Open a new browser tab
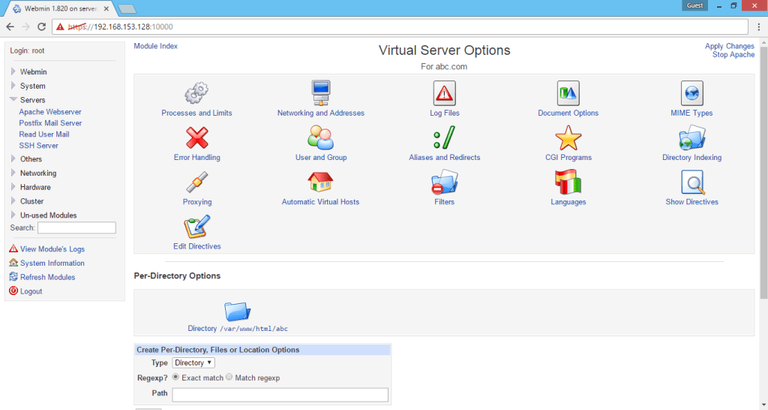 (x=127, y=9)
